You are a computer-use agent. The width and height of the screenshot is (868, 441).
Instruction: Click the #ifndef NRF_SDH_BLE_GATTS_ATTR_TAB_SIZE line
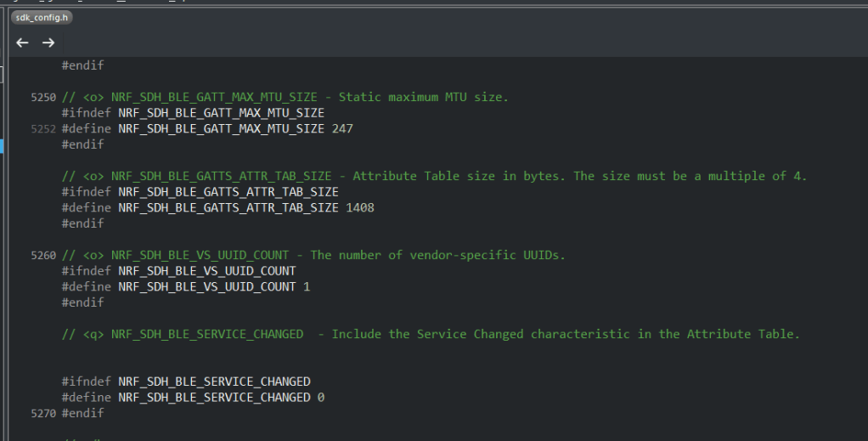pos(200,192)
